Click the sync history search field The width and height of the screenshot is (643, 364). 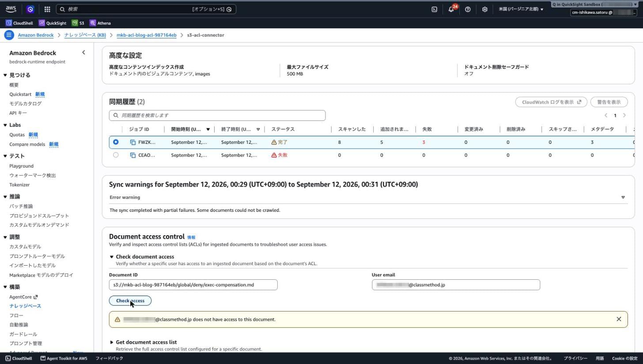click(217, 115)
